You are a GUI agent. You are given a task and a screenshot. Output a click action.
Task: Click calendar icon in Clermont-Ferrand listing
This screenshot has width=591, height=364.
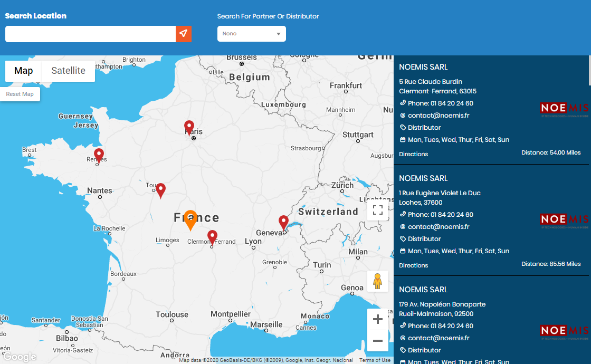[403, 140]
